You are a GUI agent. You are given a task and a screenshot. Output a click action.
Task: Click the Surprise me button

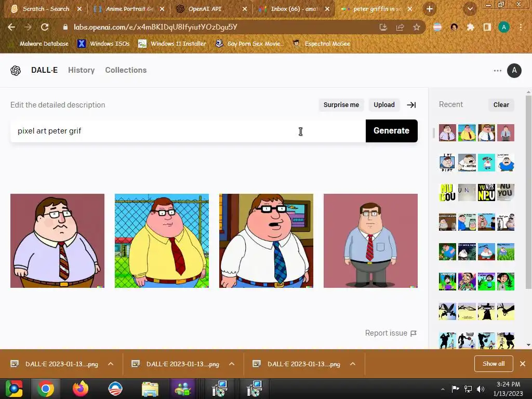341,105
